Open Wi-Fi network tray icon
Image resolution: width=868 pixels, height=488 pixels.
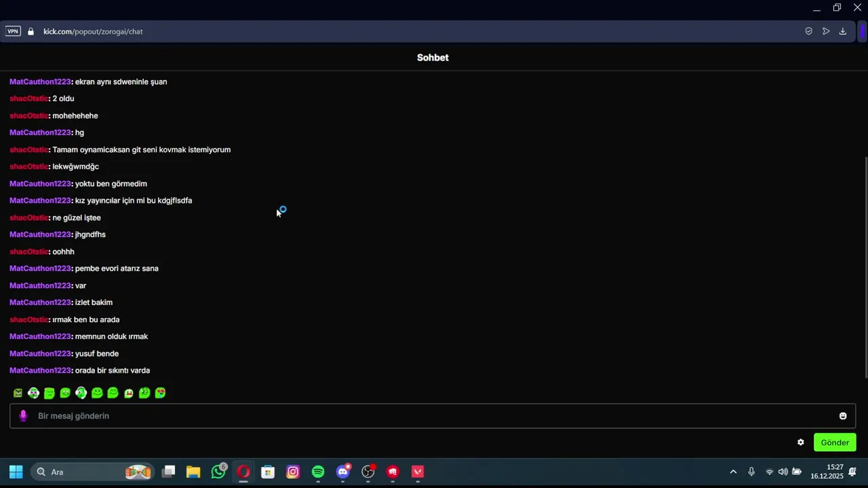(769, 472)
